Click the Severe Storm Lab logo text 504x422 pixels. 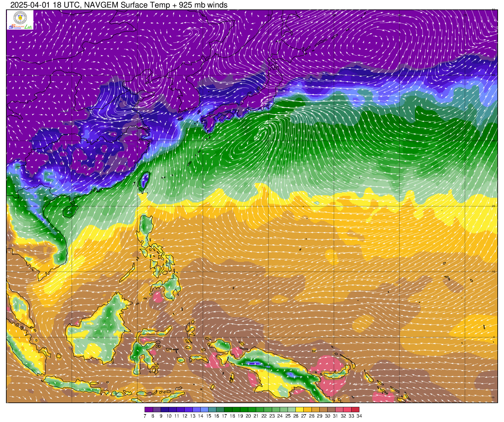[20, 27]
